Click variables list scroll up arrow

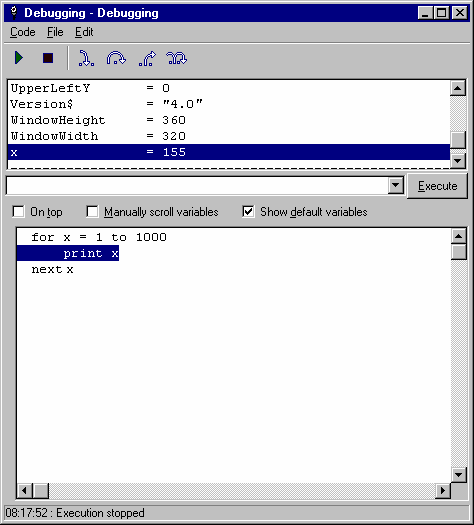[458, 88]
